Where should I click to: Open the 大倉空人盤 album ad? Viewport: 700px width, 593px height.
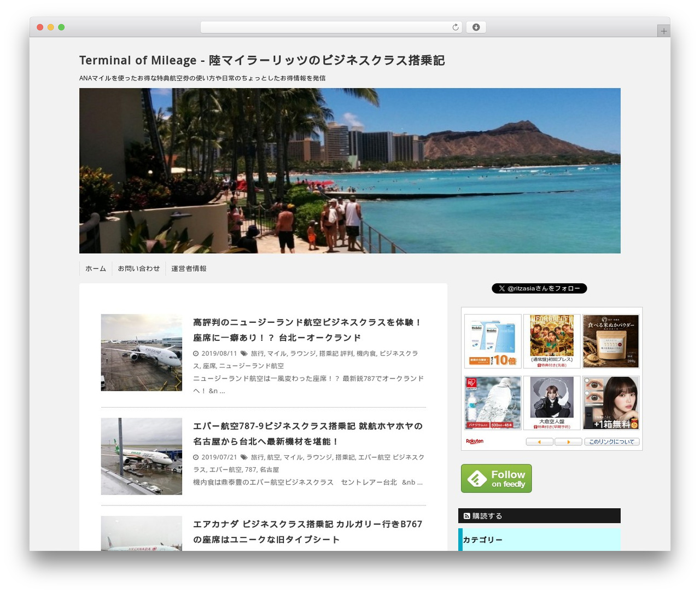click(x=552, y=403)
